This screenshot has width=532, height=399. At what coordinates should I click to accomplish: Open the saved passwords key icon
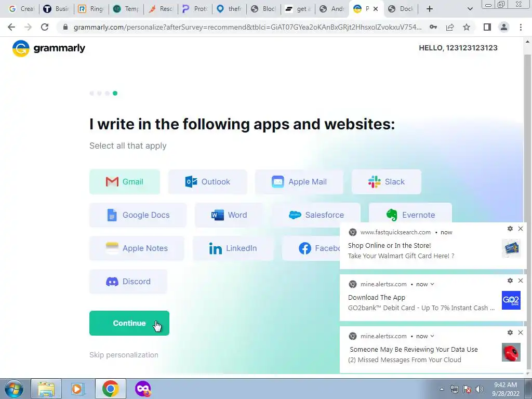click(x=433, y=27)
